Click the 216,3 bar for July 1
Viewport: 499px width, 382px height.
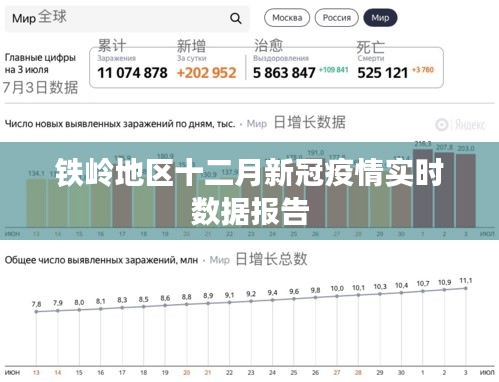click(423, 188)
